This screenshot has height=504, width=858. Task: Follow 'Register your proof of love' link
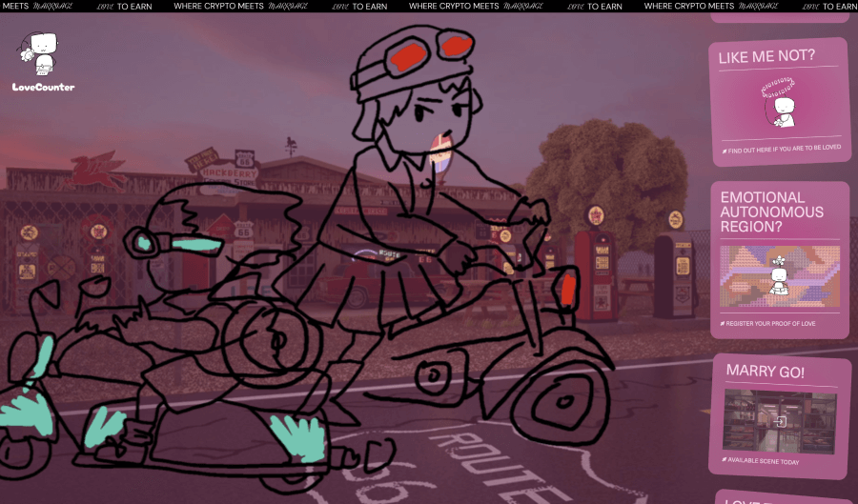pos(770,324)
